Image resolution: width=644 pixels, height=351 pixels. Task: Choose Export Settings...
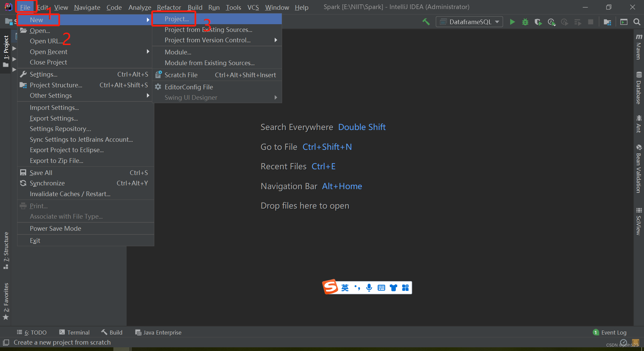point(86,118)
